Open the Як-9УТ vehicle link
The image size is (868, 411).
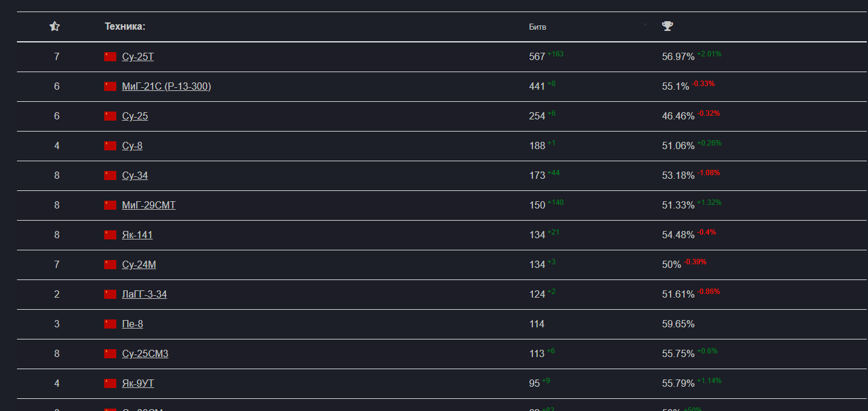click(x=137, y=383)
